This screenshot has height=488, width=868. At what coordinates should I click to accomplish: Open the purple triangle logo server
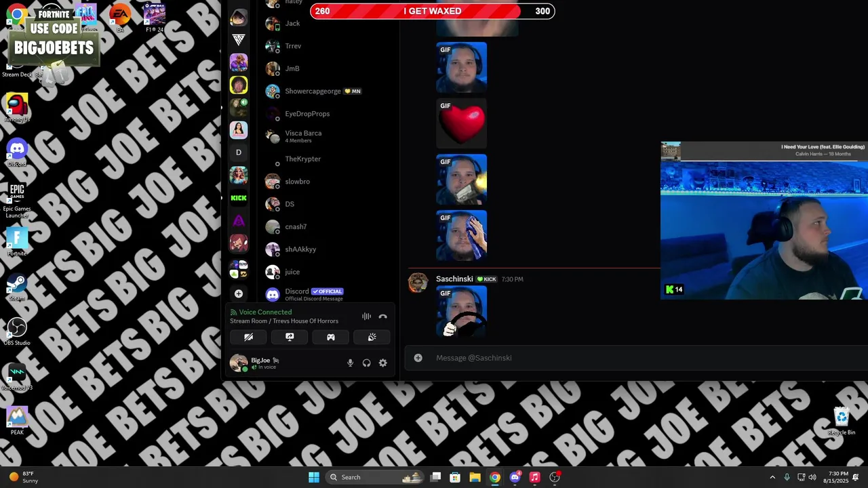(x=239, y=220)
